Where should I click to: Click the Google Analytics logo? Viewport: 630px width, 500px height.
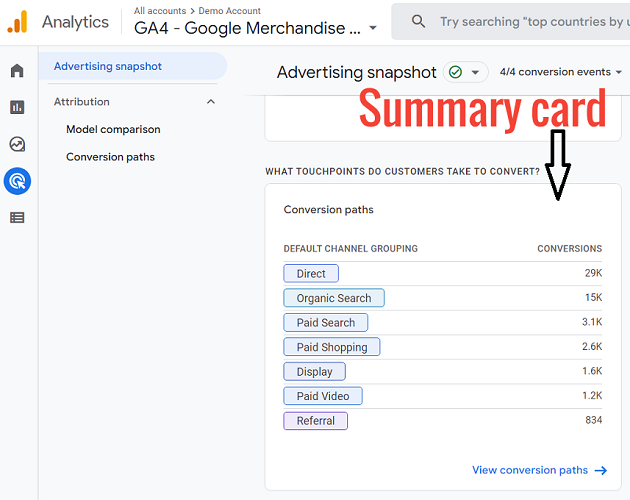[17, 22]
